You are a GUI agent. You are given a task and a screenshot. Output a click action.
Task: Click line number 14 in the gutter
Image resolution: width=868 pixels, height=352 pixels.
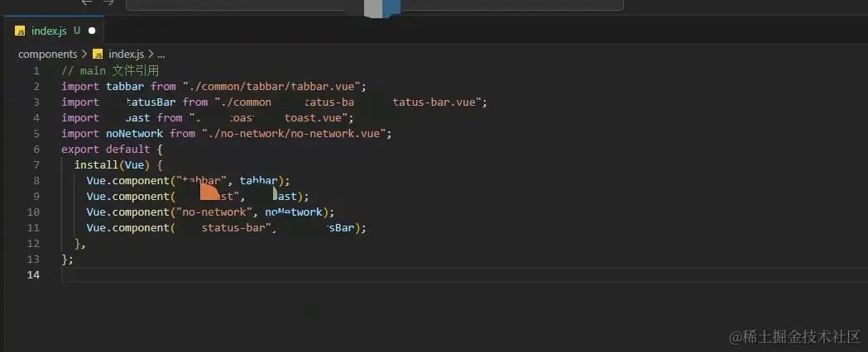pyautogui.click(x=33, y=274)
